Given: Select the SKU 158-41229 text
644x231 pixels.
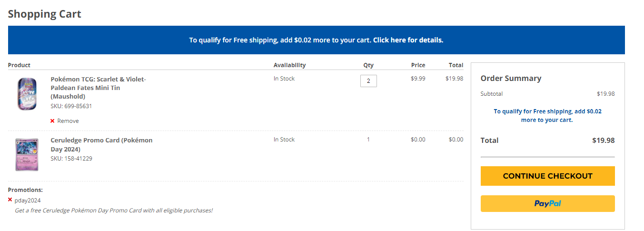Looking at the screenshot, I should (71, 159).
